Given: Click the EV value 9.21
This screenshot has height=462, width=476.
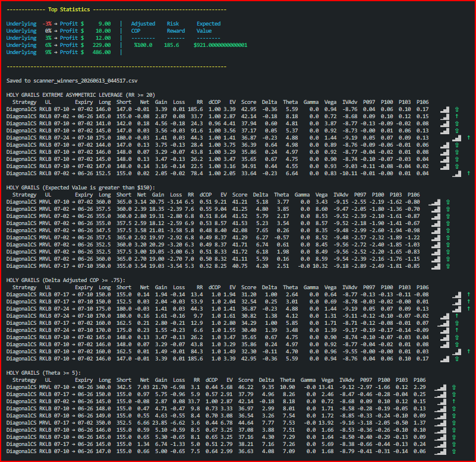Looking at the screenshot, I should pos(220,202).
